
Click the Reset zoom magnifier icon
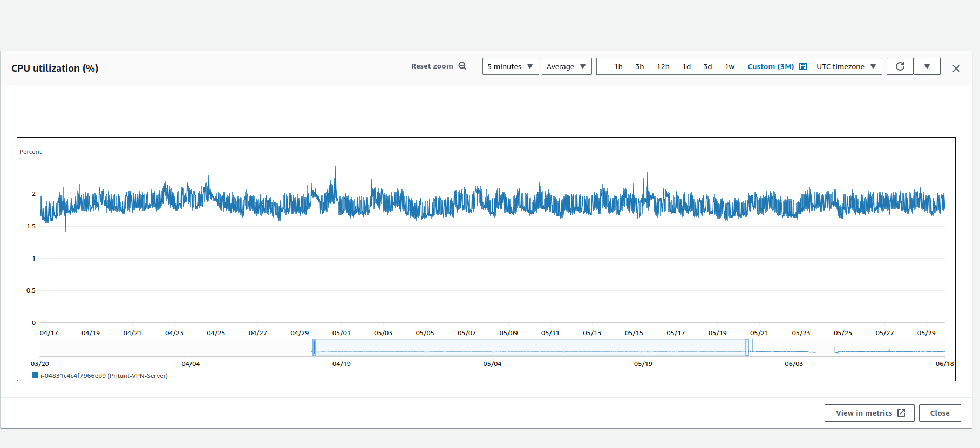462,66
